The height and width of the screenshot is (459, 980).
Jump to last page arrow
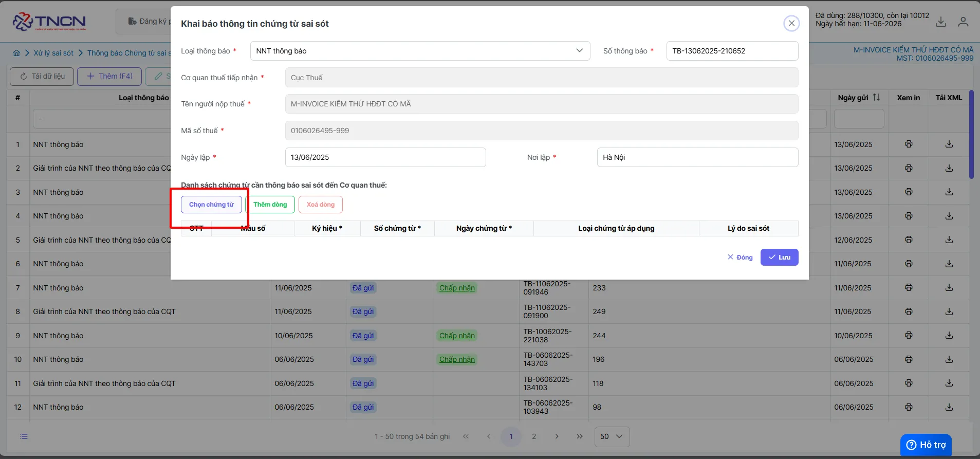580,436
